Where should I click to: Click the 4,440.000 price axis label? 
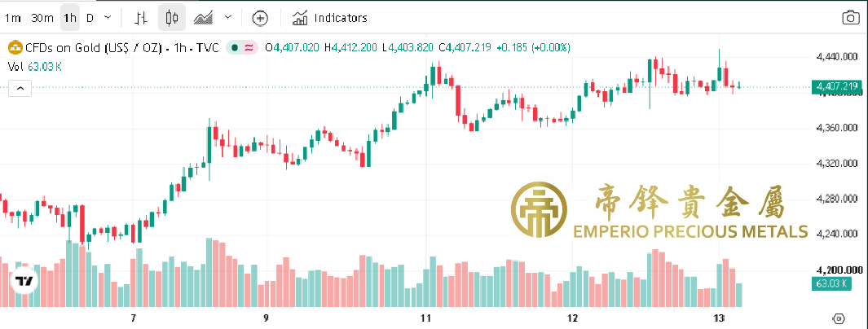tap(836, 57)
